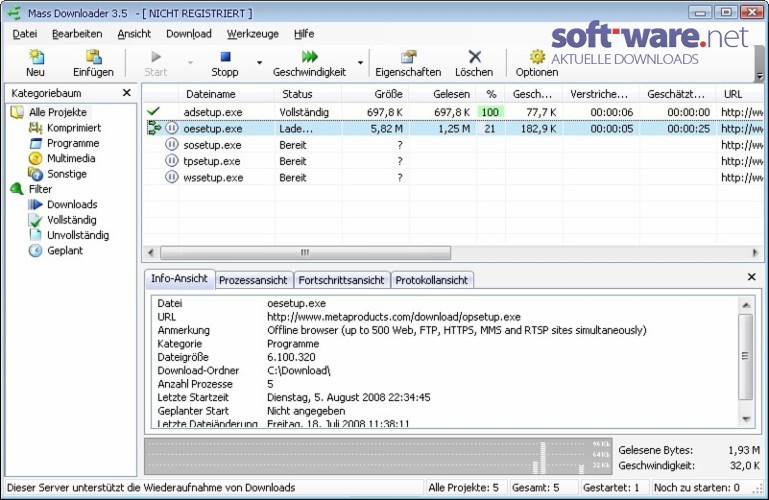Open the Hilfe menu
Viewport: 769px width, 500px height.
tap(304, 34)
